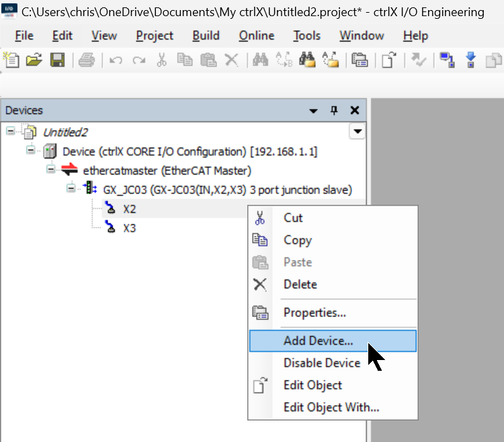The image size is (504, 442).
Task: Choose Copy from the context menu
Action: point(333,240)
